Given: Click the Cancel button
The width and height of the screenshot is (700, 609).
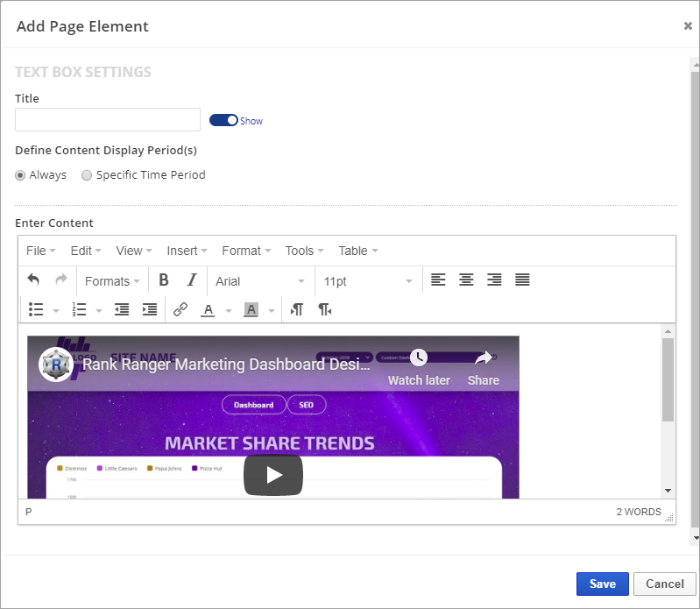Looking at the screenshot, I should coord(664,584).
